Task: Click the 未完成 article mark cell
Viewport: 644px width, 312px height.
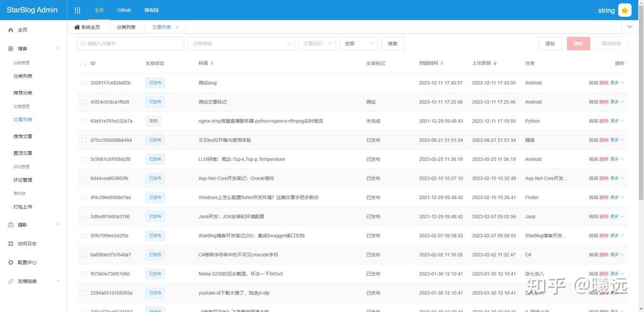Action: click(x=373, y=121)
